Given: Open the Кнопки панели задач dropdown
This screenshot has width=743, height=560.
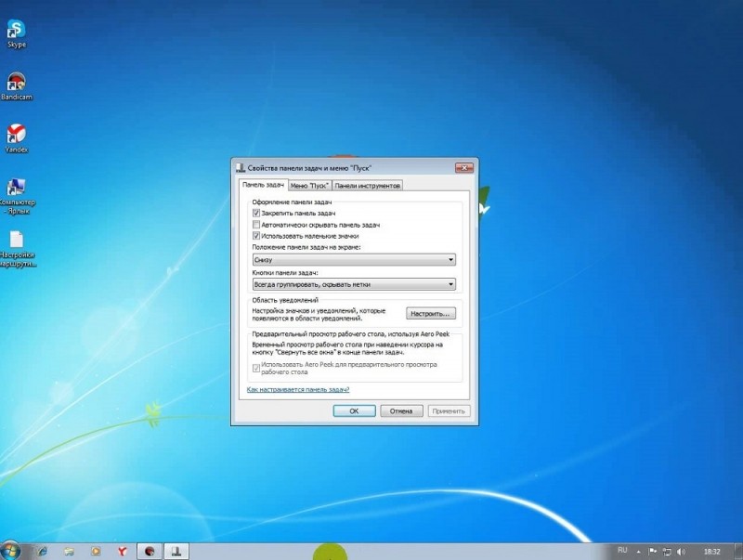Looking at the screenshot, I should click(x=354, y=284).
